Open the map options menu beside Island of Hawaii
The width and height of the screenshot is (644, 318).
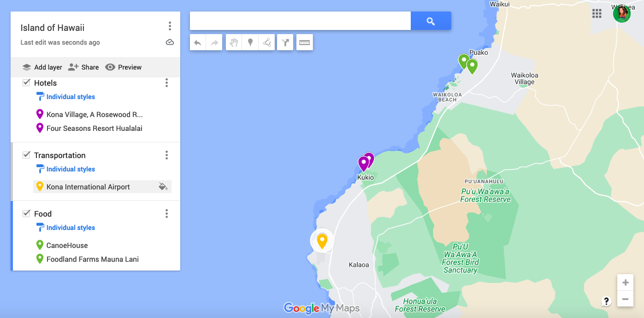(x=170, y=26)
